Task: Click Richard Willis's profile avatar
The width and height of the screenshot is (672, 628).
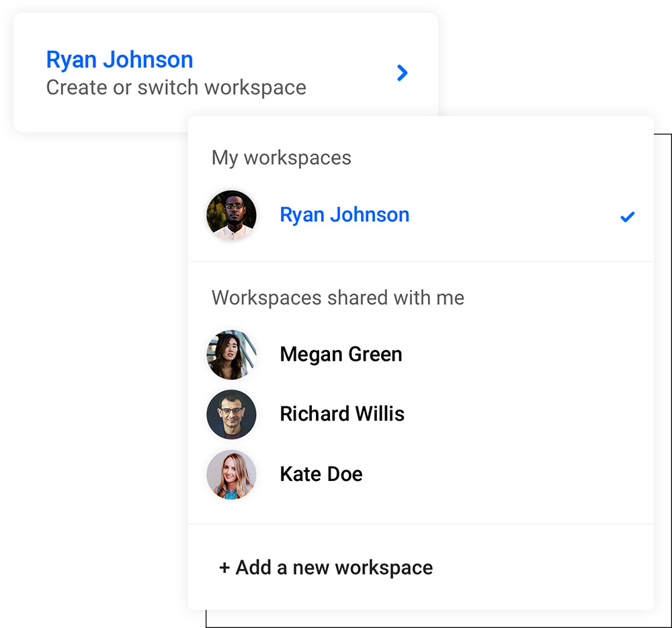Action: click(x=231, y=414)
